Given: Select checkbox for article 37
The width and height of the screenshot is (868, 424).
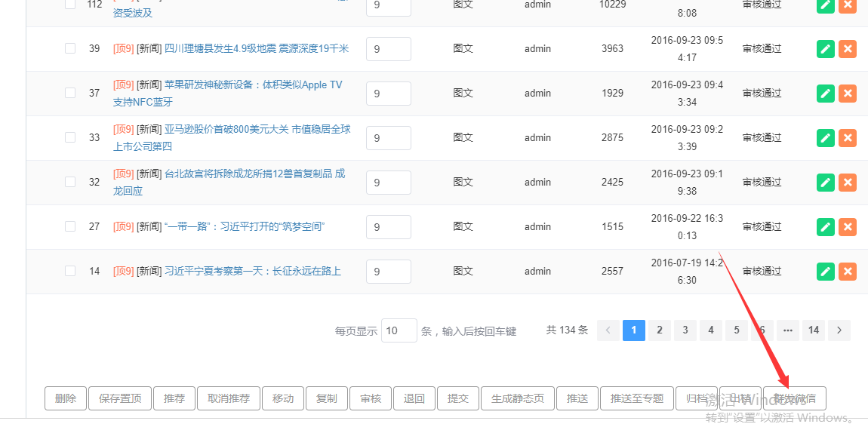Looking at the screenshot, I should [x=70, y=93].
